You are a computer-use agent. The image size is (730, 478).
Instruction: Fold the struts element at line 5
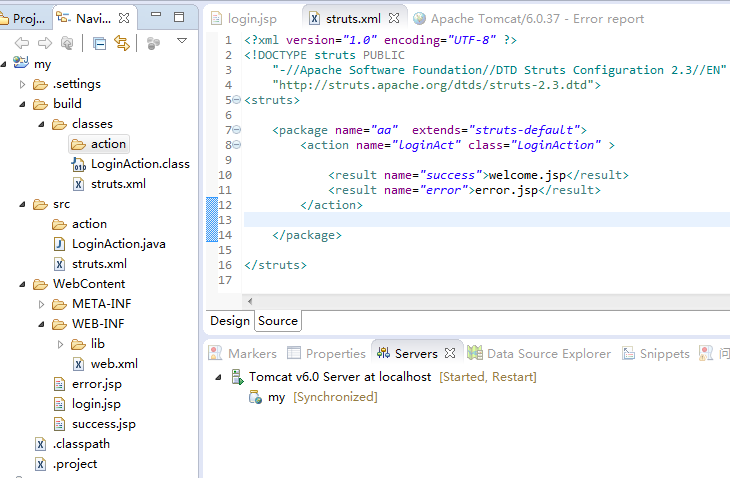tap(237, 100)
